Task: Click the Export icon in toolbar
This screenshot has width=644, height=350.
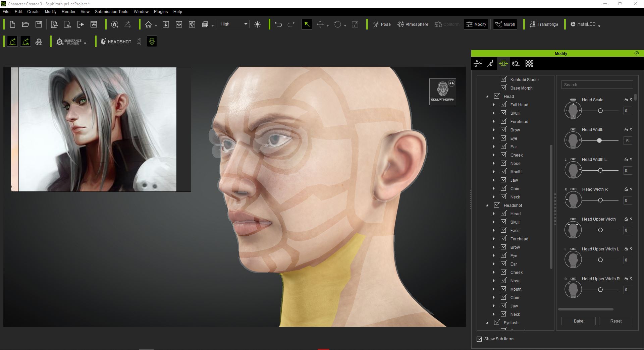Action: [80, 24]
